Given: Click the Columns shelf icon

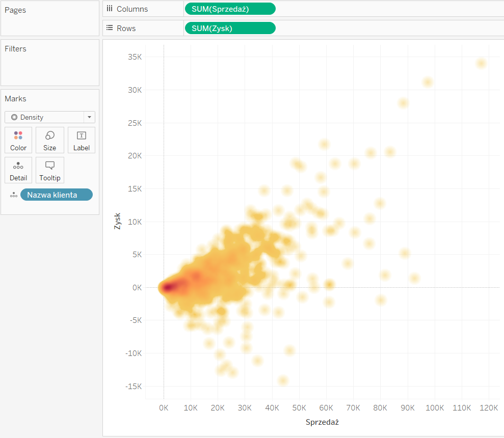Looking at the screenshot, I should [110, 9].
